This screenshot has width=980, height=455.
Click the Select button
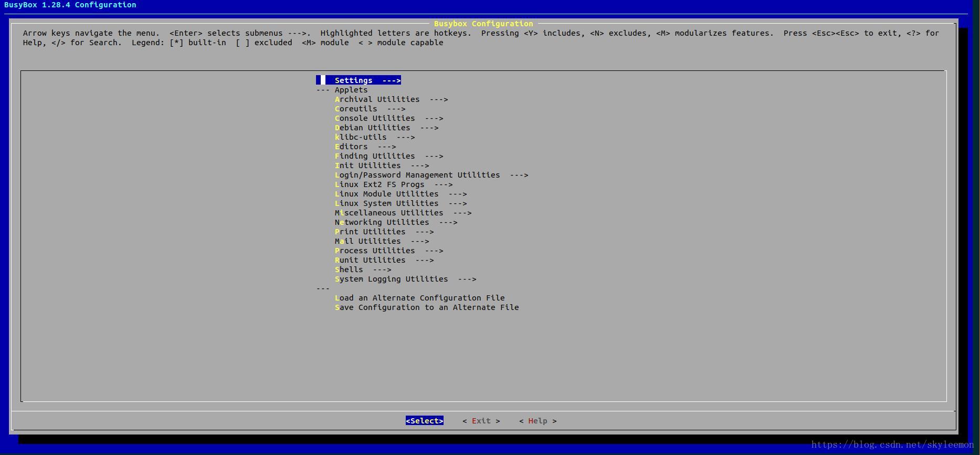pyautogui.click(x=425, y=421)
